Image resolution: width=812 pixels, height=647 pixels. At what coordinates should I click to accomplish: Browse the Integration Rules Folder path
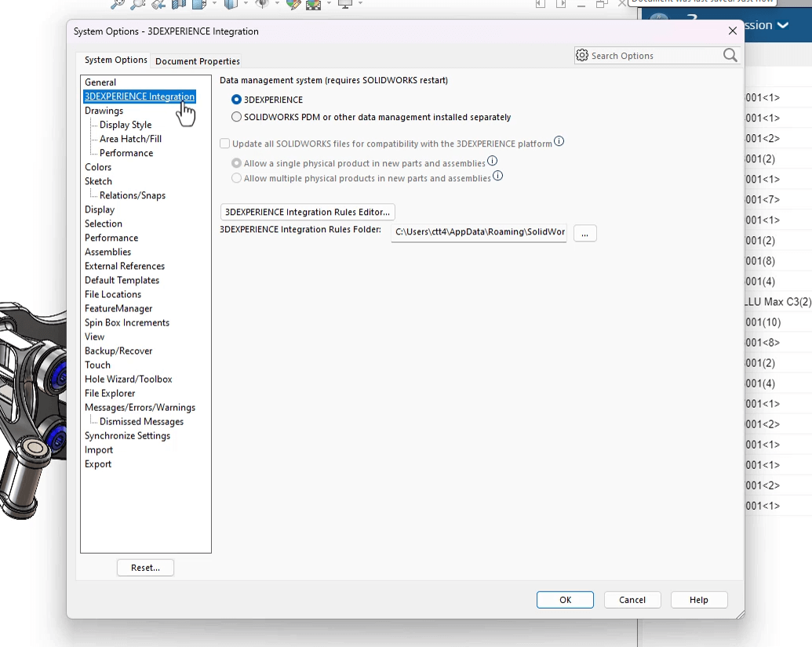[x=584, y=233]
